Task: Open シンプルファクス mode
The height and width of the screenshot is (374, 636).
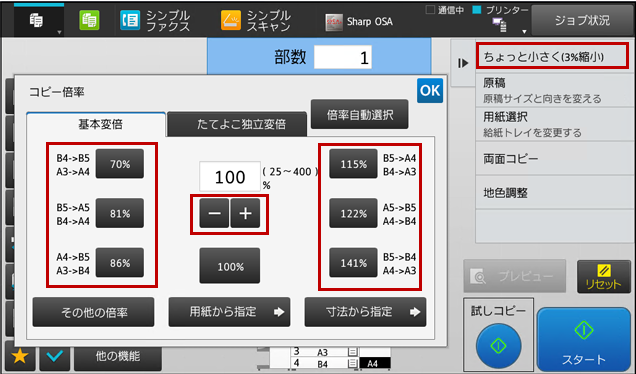Action: [155, 21]
